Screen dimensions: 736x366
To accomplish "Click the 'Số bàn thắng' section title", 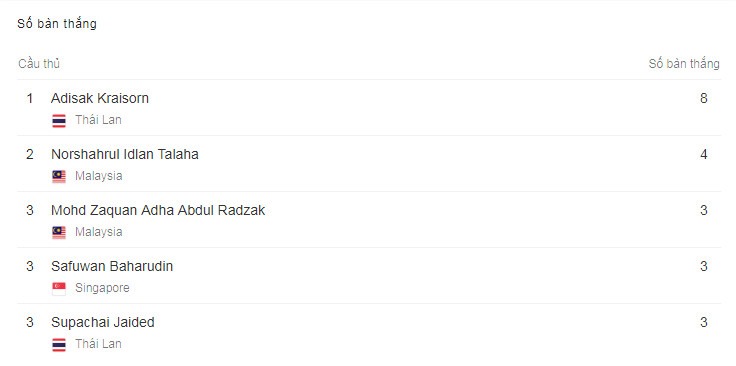I will click(57, 23).
